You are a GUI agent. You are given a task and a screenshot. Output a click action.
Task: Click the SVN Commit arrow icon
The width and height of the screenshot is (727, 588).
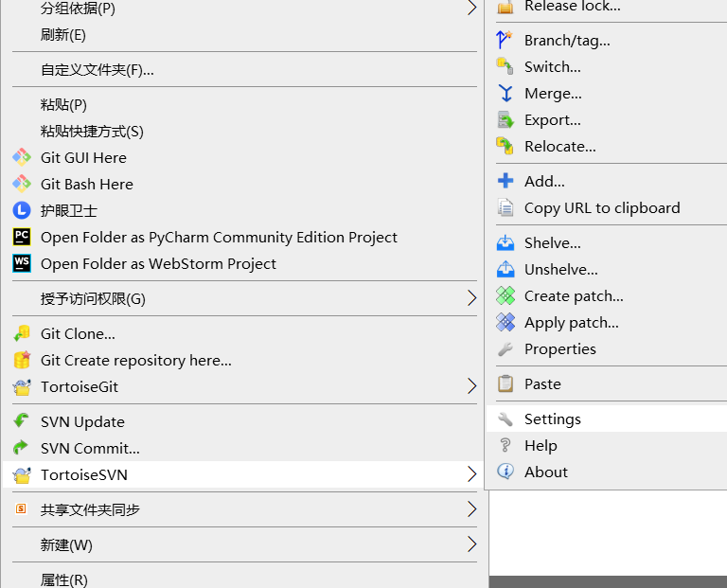21,448
